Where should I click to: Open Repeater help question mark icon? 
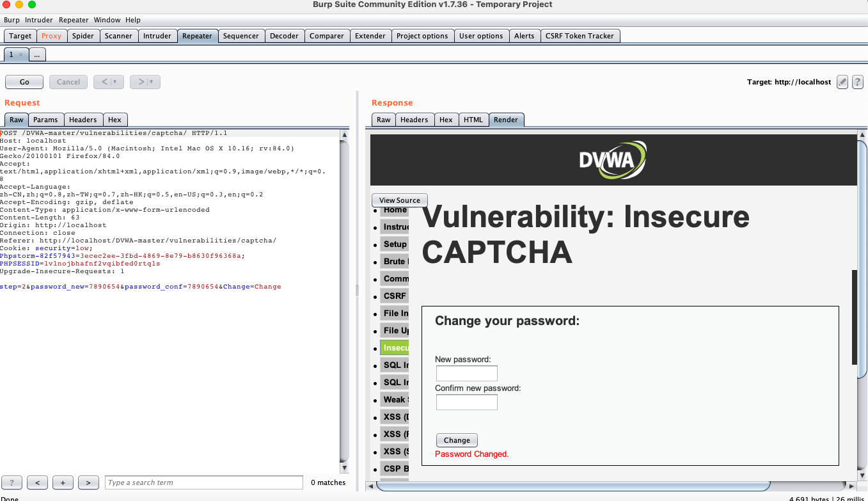[x=858, y=82]
